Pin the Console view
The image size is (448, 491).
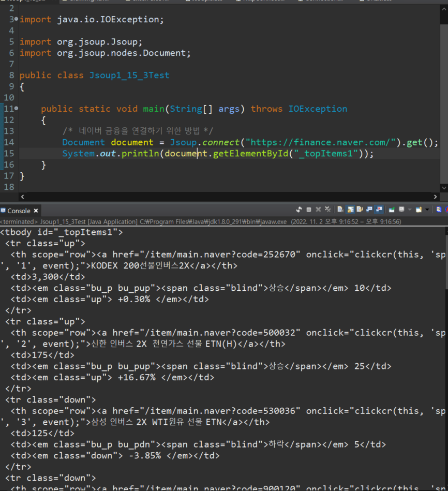(392, 210)
